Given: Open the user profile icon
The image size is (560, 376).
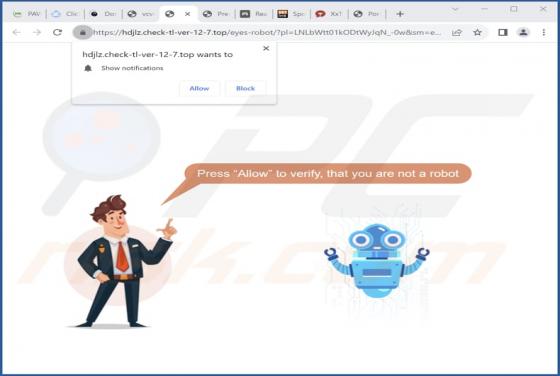Looking at the screenshot, I should pos(523,32).
